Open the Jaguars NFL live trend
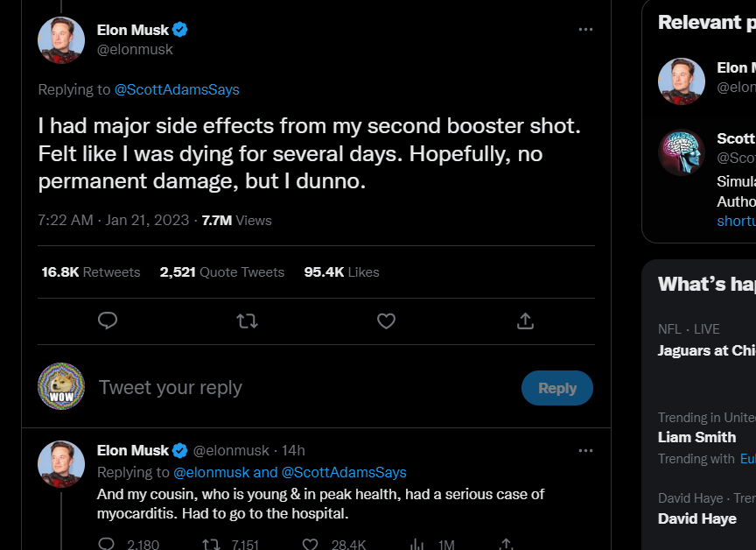 click(x=705, y=350)
